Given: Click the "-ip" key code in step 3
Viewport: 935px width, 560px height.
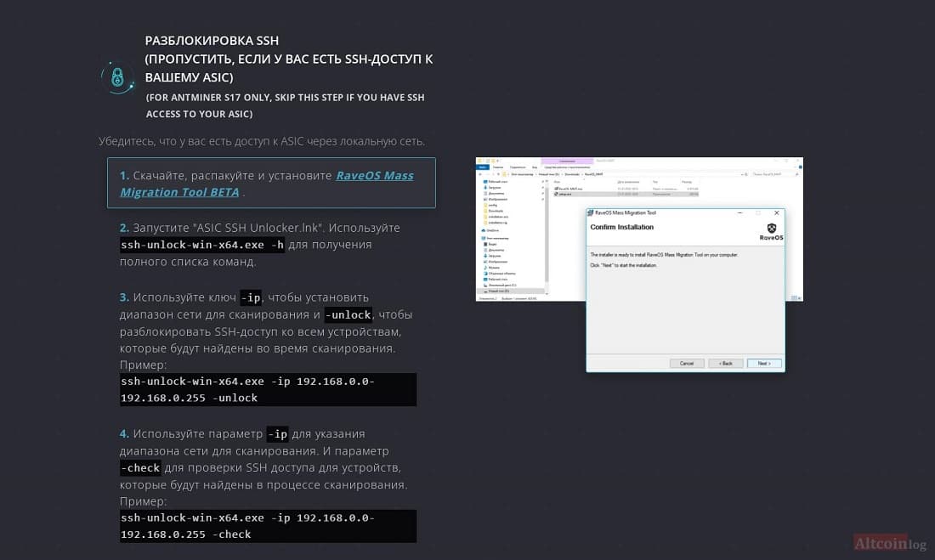Looking at the screenshot, I should click(x=251, y=297).
